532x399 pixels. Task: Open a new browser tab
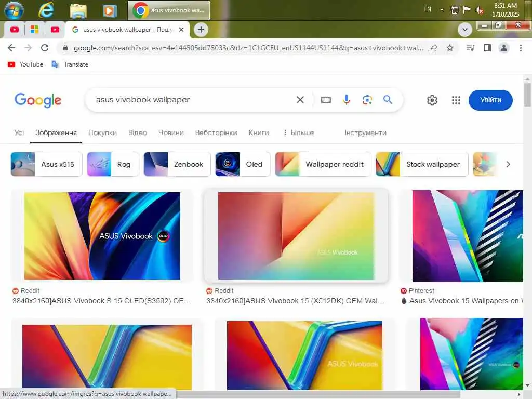point(201,30)
